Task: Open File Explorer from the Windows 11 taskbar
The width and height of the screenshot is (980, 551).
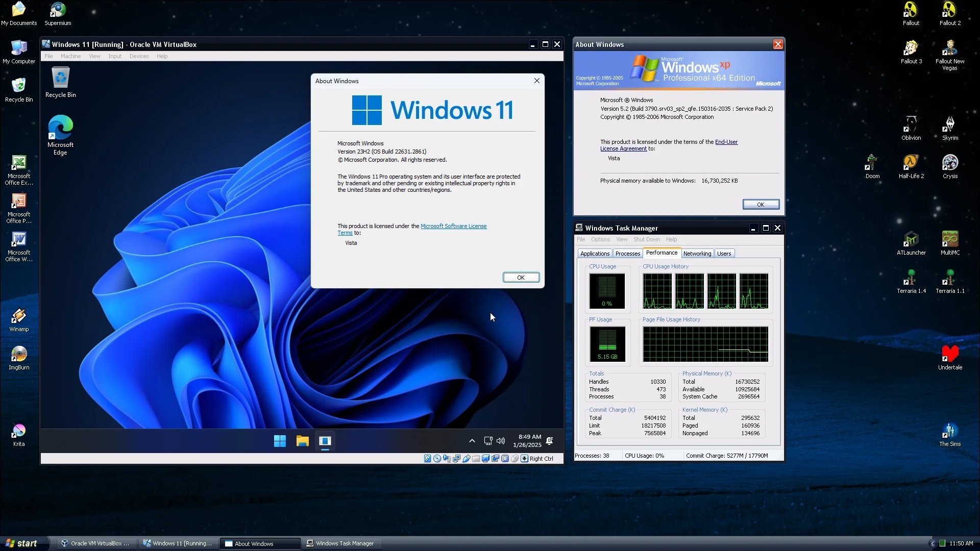Action: click(302, 441)
